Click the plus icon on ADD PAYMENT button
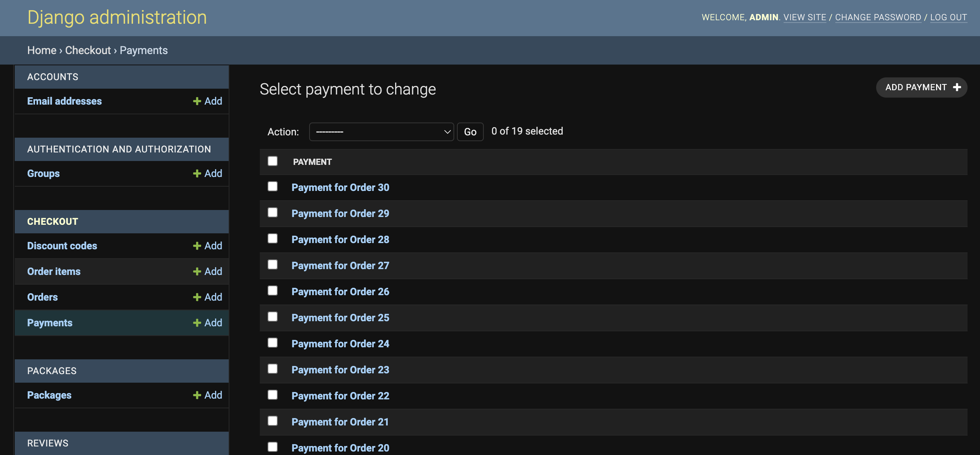 pos(957,87)
